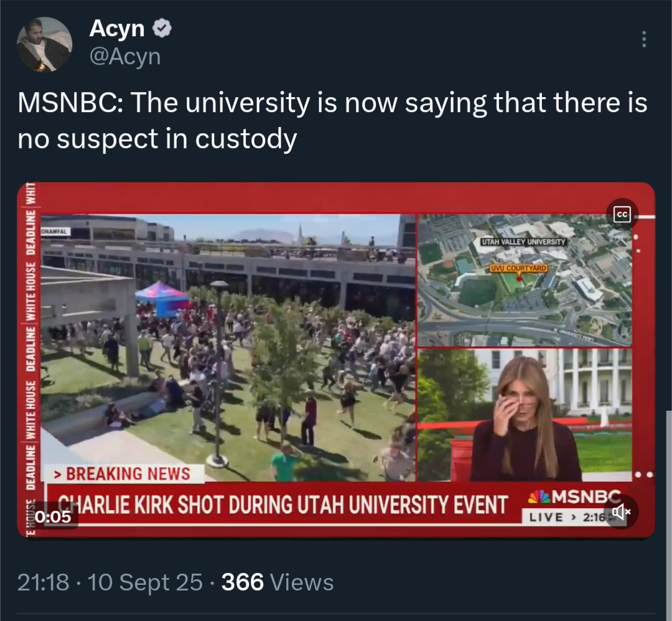Viewport: 672px width, 621px height.
Task: Click the Breaking News banner label
Action: coord(127,474)
